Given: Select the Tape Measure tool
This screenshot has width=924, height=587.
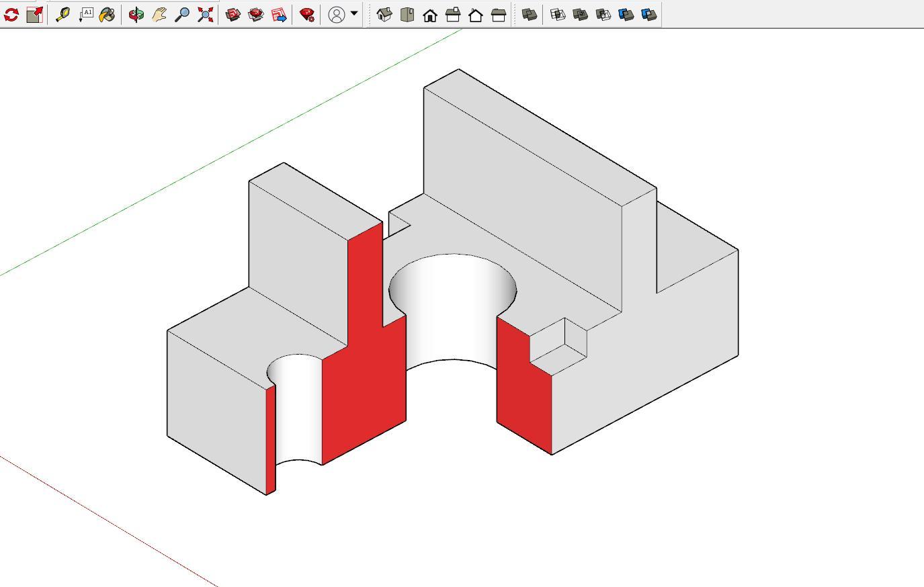Looking at the screenshot, I should click(x=62, y=15).
